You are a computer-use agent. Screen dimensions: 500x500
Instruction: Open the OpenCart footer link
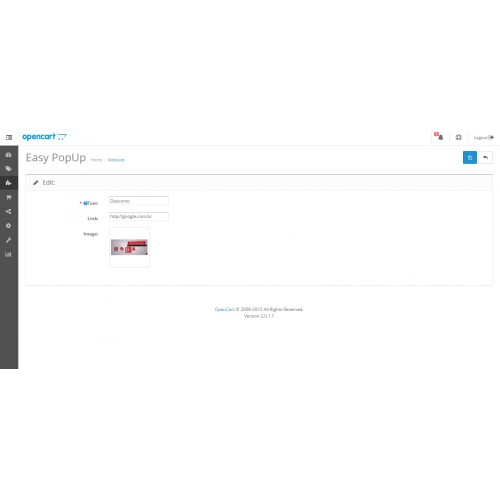pyautogui.click(x=225, y=309)
